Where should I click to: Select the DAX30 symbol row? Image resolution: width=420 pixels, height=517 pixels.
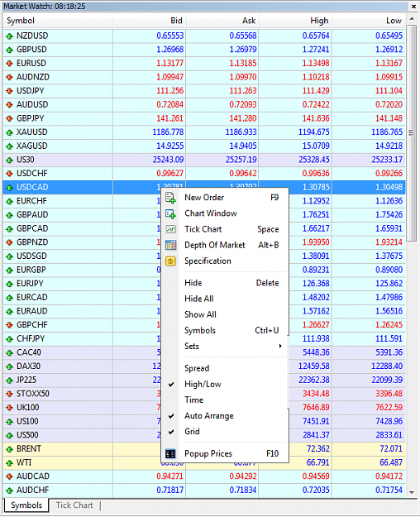pyautogui.click(x=83, y=366)
